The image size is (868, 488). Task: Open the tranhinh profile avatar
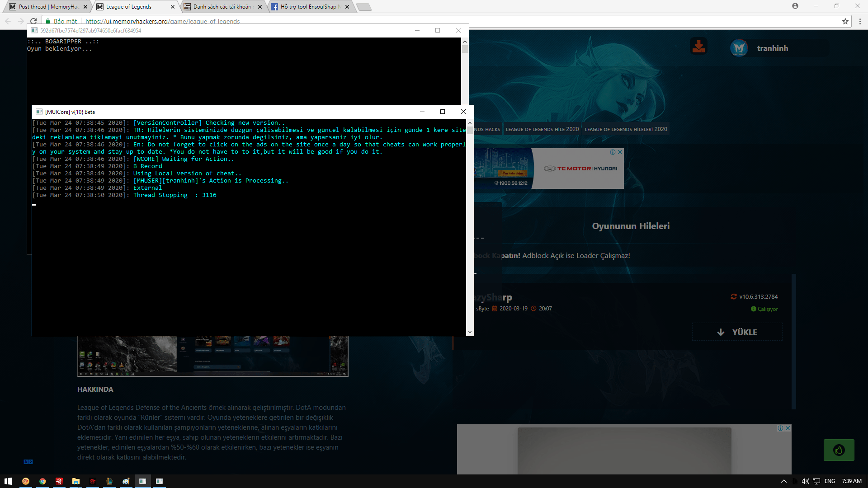pos(739,48)
